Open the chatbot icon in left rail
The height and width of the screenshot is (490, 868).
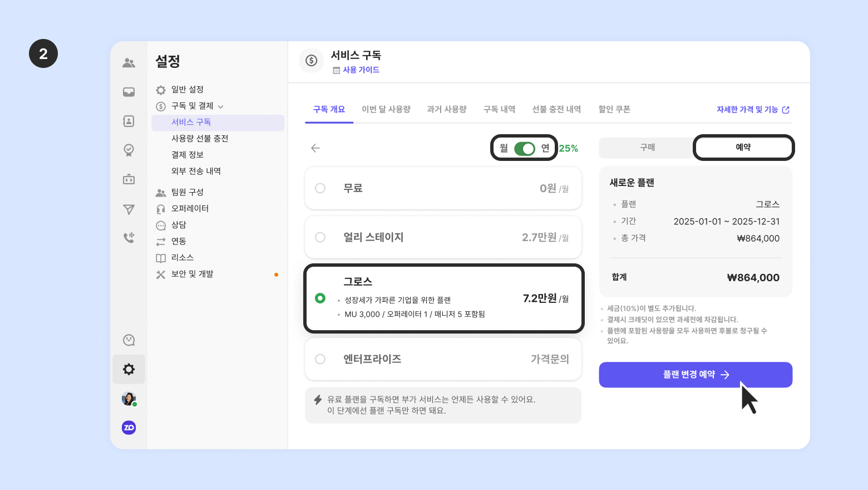click(x=129, y=179)
